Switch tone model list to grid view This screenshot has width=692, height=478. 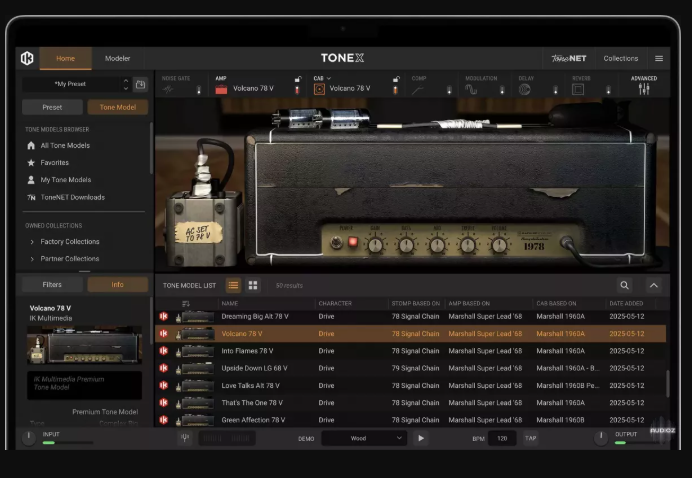pos(253,285)
